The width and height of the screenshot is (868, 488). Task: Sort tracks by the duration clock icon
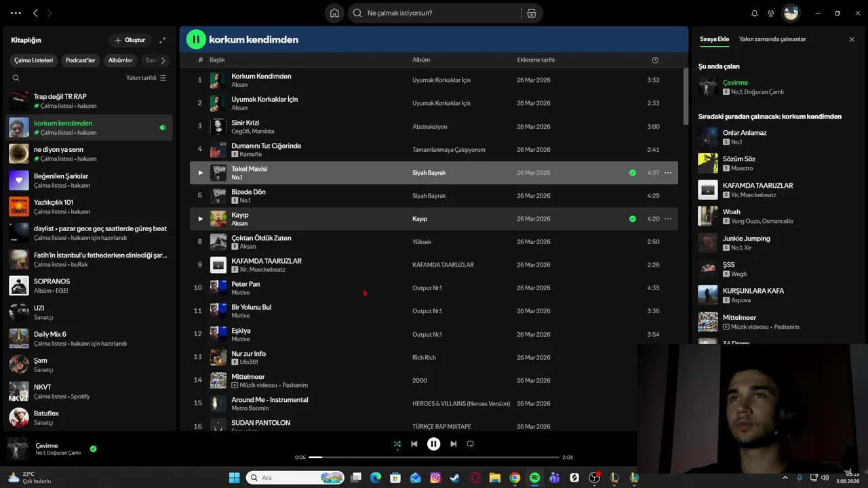point(655,60)
